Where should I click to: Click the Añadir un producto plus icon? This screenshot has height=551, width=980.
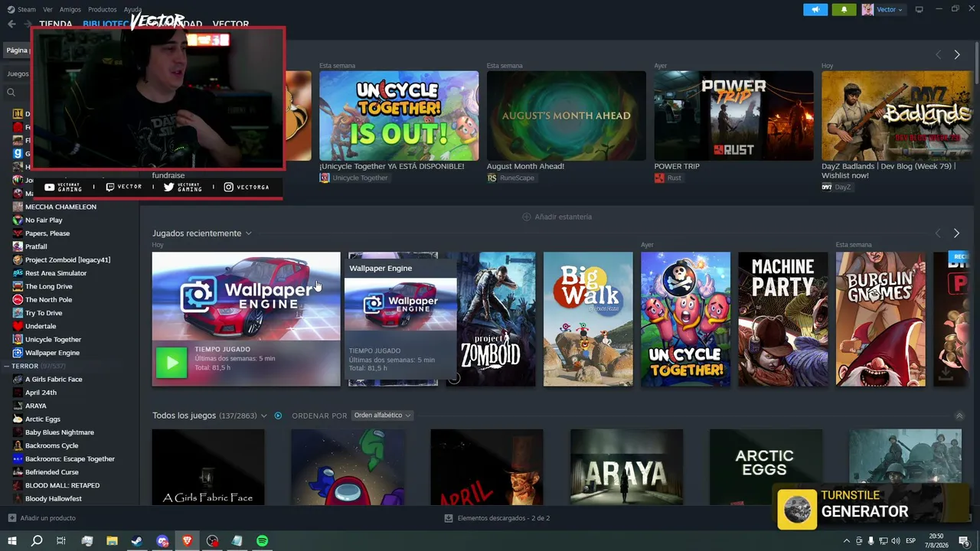11,518
